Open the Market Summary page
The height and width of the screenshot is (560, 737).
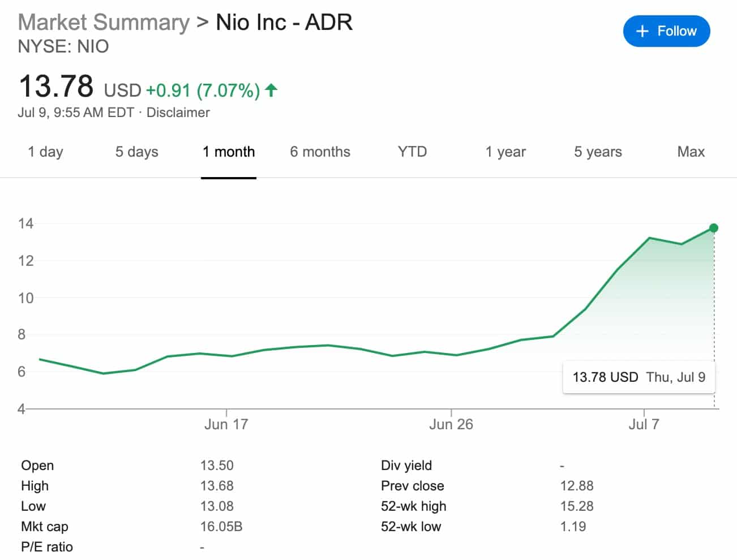pyautogui.click(x=103, y=22)
